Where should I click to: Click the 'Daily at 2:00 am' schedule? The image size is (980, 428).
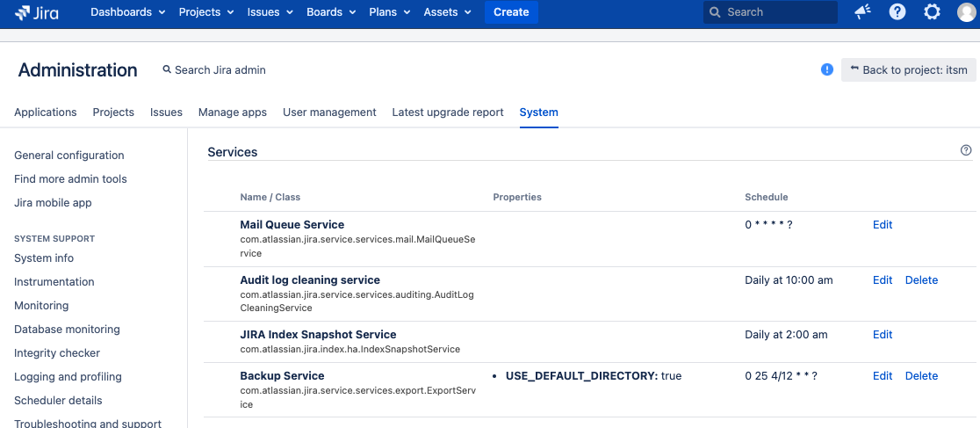coord(786,335)
